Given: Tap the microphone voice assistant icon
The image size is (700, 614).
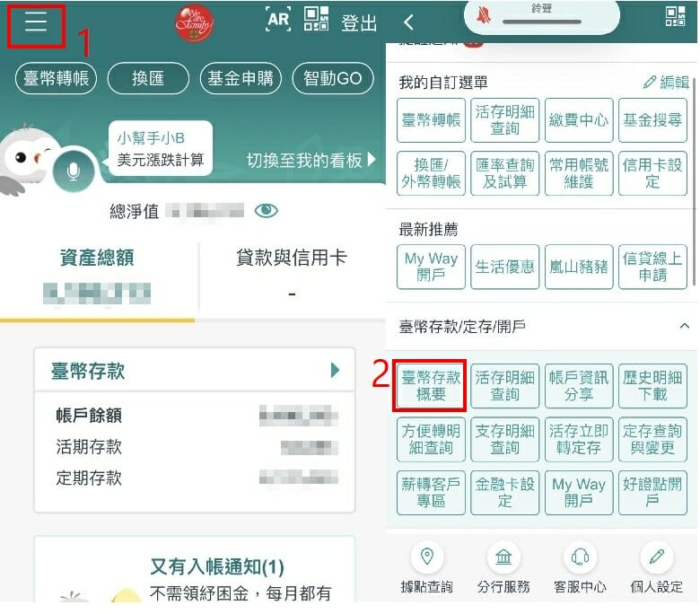Looking at the screenshot, I should (x=74, y=171).
